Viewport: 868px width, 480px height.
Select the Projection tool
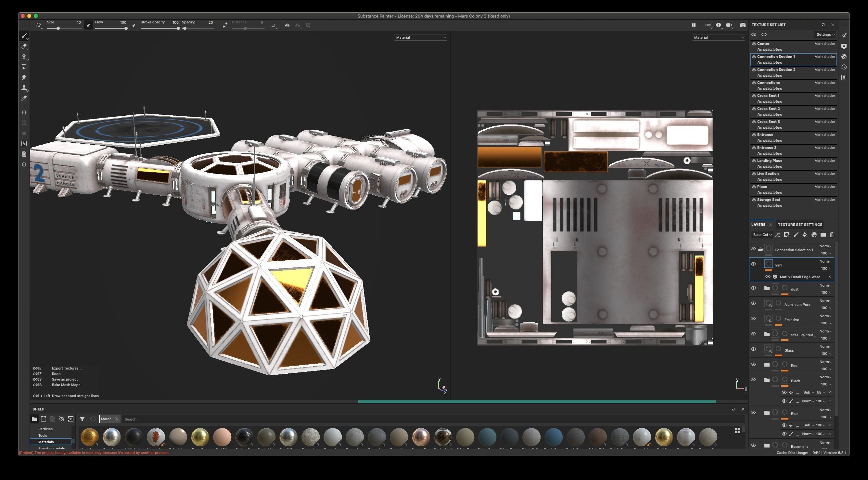click(x=24, y=57)
